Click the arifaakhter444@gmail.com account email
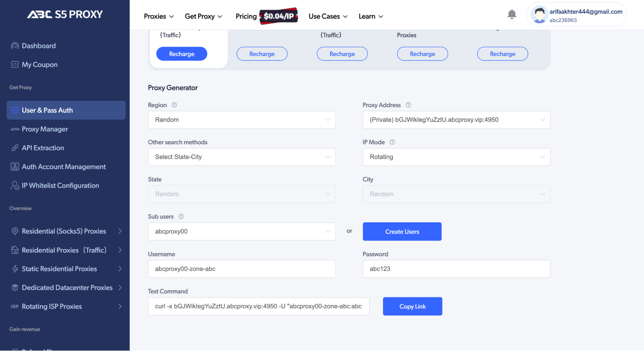644x351 pixels. click(x=586, y=12)
